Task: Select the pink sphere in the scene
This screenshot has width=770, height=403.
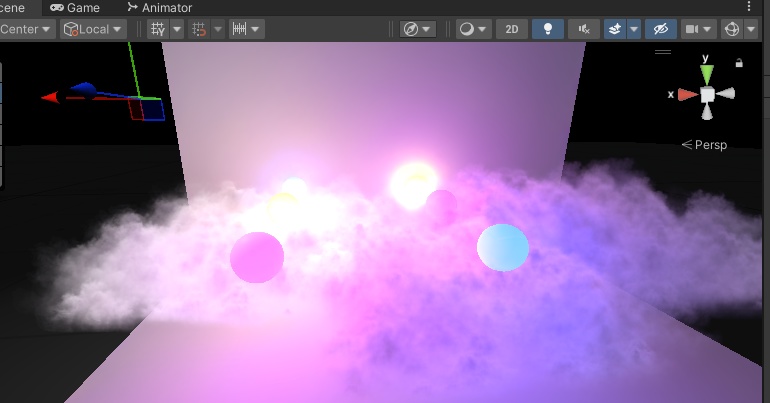Action: tap(257, 257)
